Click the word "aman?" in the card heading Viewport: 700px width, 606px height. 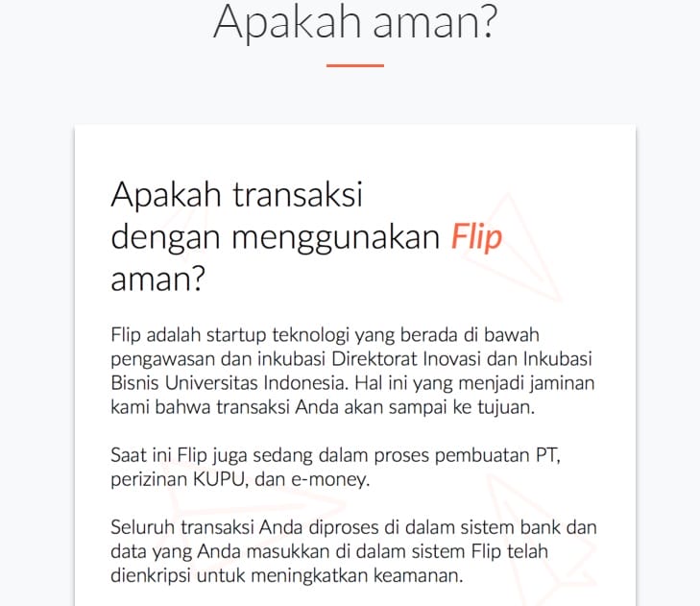(x=157, y=279)
